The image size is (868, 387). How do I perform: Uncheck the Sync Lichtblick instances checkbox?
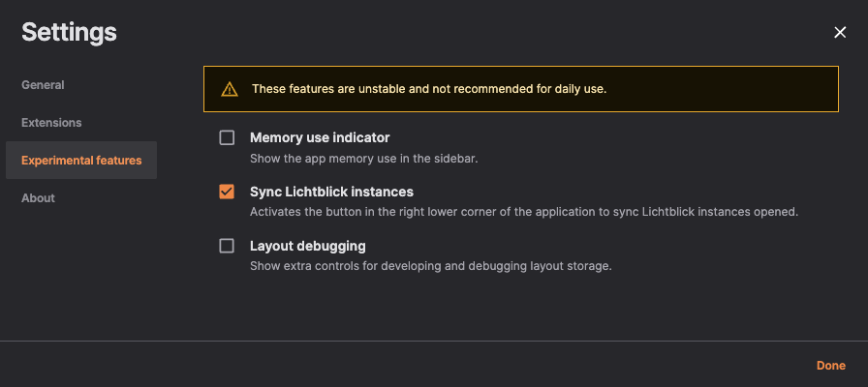pos(227,192)
